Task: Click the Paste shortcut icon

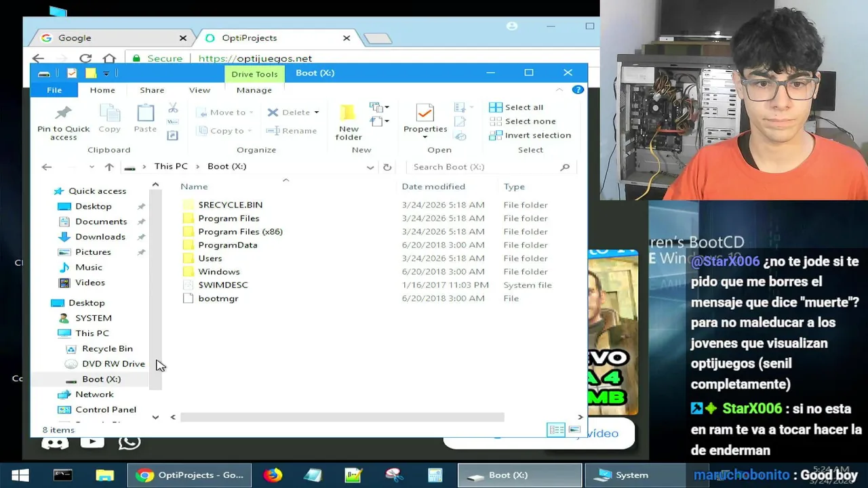Action: click(x=173, y=136)
